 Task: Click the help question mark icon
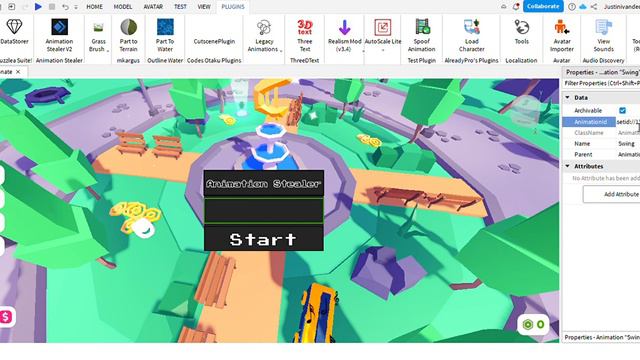(x=572, y=7)
